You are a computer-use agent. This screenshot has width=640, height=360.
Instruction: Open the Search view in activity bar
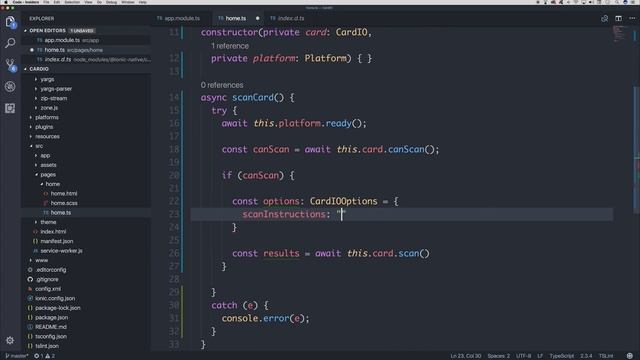pos(10,42)
